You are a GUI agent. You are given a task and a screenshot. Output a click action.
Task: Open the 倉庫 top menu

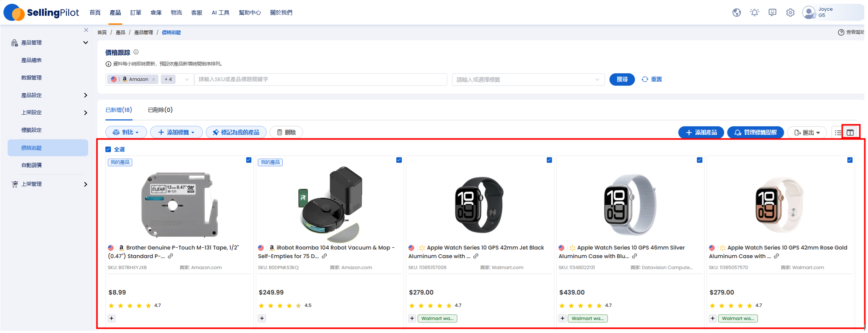(x=156, y=13)
